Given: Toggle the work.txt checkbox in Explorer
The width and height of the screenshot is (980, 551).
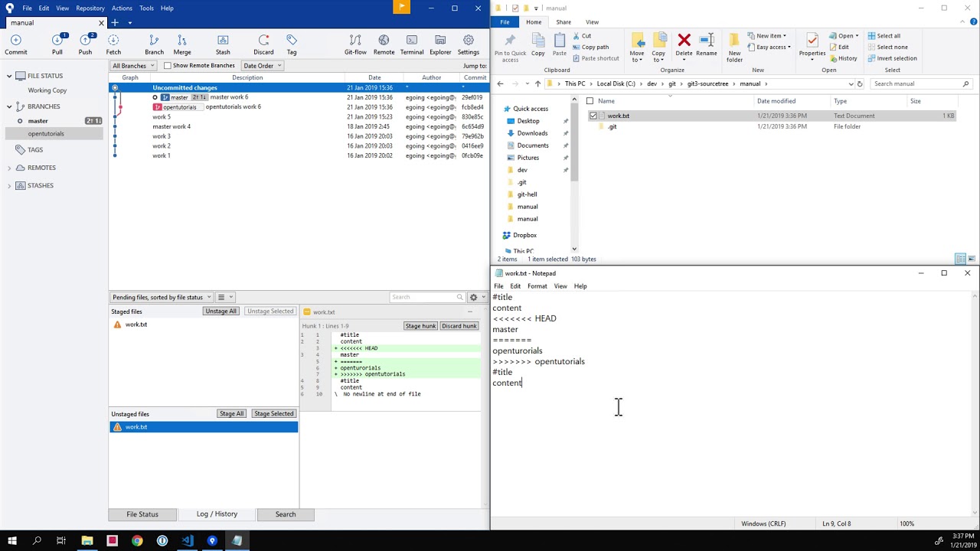Looking at the screenshot, I should point(593,116).
